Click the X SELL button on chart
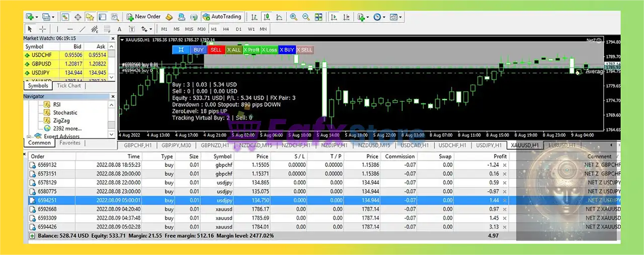This screenshot has height=255, width=644. coord(304,50)
